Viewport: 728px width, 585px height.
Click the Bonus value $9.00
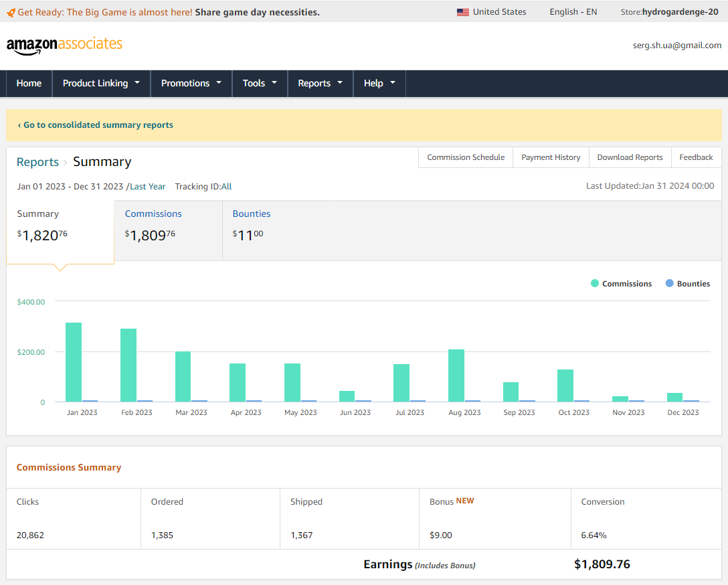pyautogui.click(x=440, y=535)
